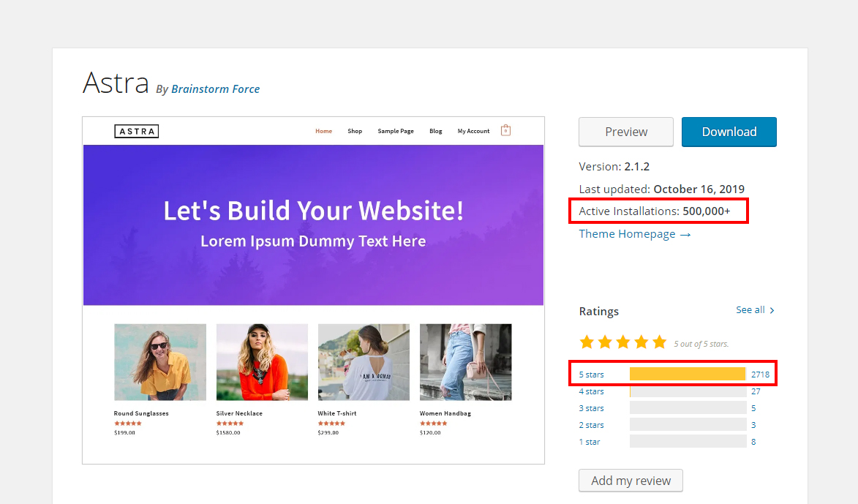Click the Women Handbag star rating

point(433,424)
